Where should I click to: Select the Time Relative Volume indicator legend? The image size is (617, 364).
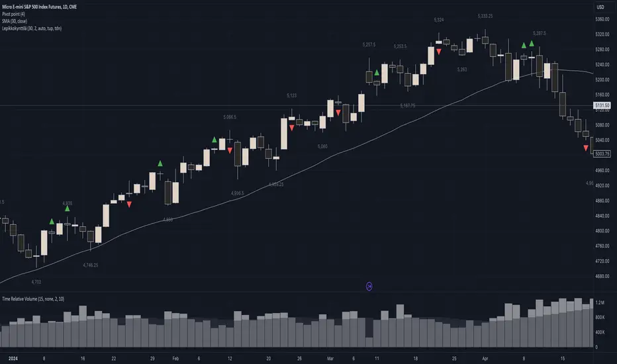click(45, 301)
